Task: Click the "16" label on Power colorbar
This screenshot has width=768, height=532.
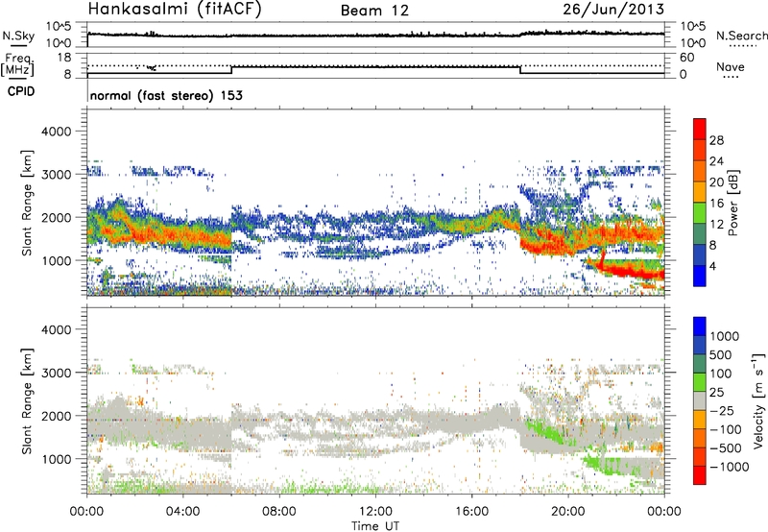Action: (x=716, y=204)
